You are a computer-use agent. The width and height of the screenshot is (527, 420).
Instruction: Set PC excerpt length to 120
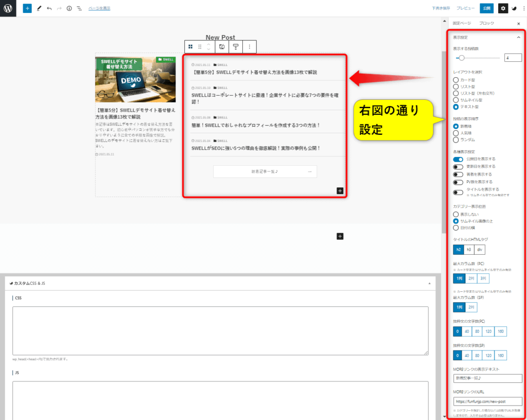[488, 331]
